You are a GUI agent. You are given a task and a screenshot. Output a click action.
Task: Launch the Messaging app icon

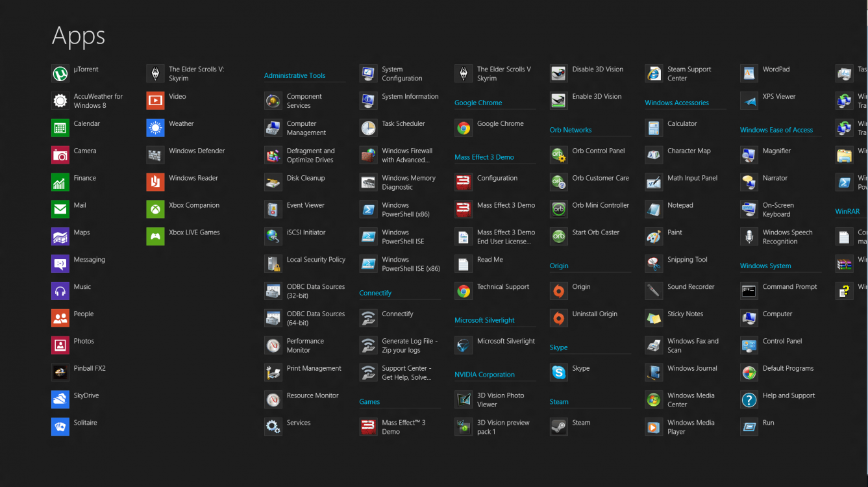click(60, 264)
